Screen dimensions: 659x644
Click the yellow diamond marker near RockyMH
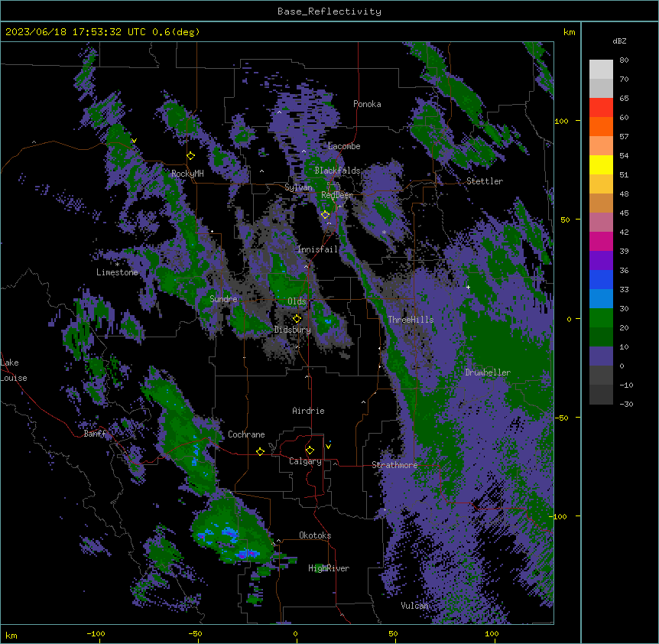(191, 156)
